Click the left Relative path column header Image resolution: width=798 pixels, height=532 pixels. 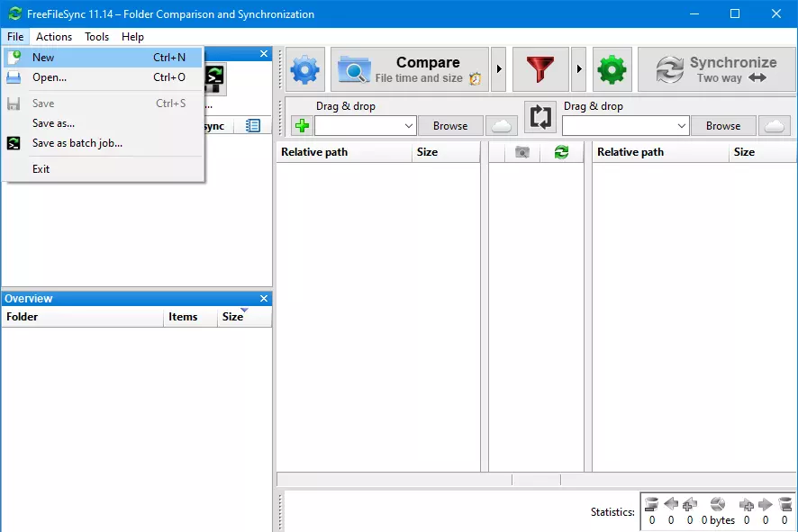click(344, 152)
